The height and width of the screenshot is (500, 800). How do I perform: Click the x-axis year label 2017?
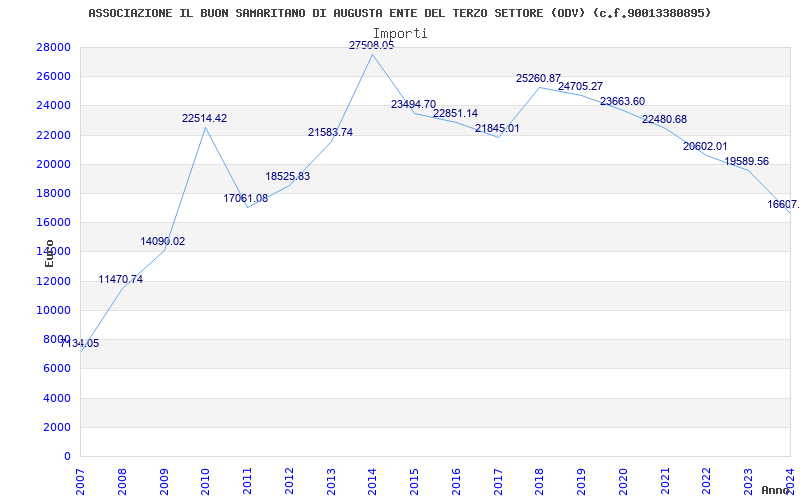pos(498,482)
